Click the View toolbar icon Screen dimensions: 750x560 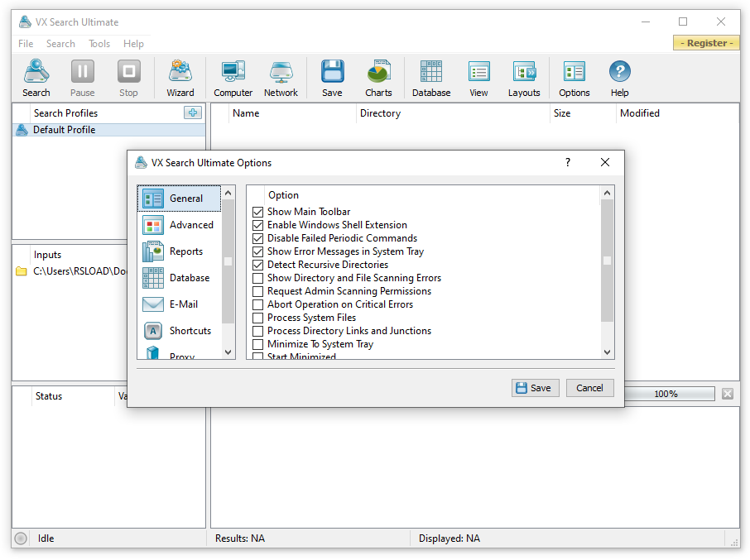(478, 78)
